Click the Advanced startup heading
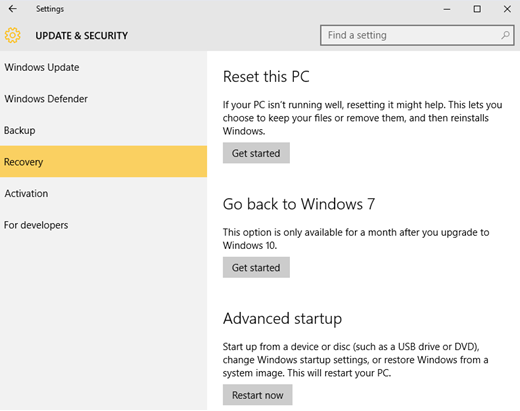Image resolution: width=520 pixels, height=411 pixels. 282,319
